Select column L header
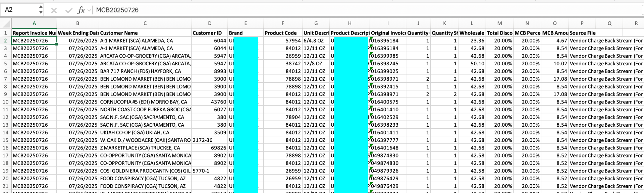The height and width of the screenshot is (193, 644). click(472, 23)
